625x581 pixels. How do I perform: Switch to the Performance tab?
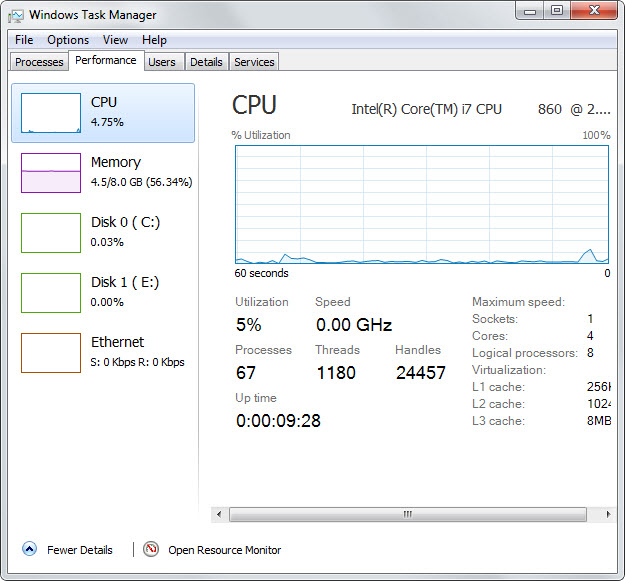pyautogui.click(x=106, y=61)
